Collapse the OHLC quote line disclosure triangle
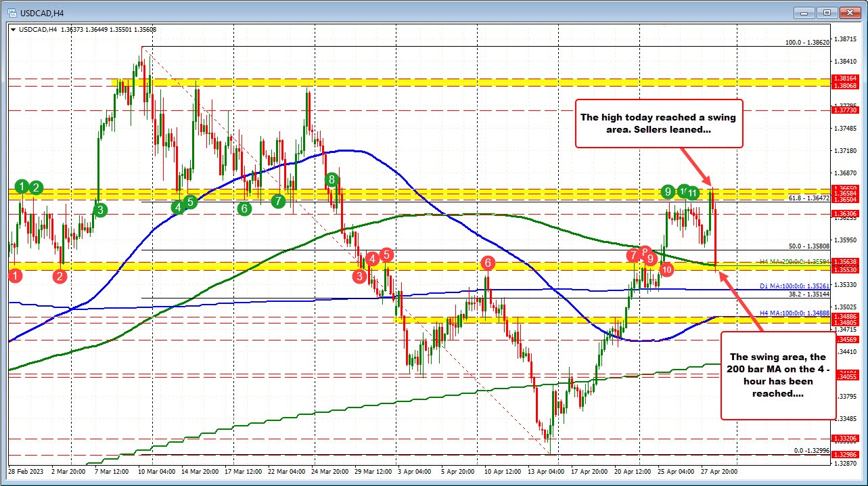This screenshot has height=486, width=868. point(12,29)
